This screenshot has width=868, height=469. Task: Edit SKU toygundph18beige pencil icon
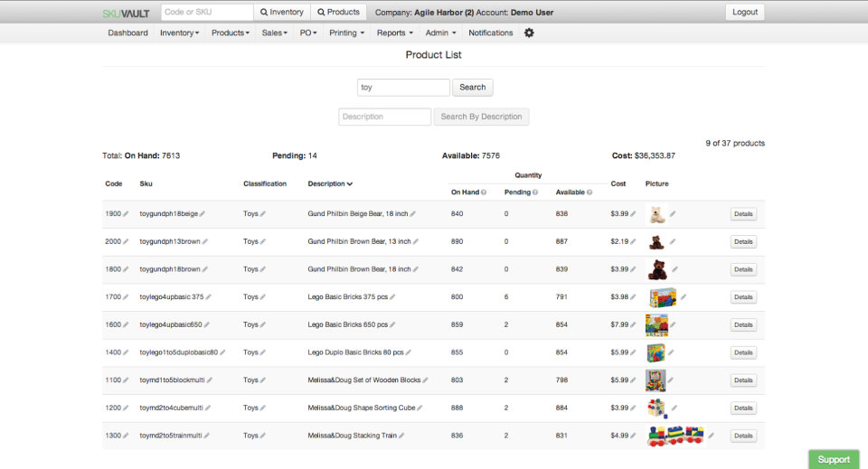[x=202, y=214]
